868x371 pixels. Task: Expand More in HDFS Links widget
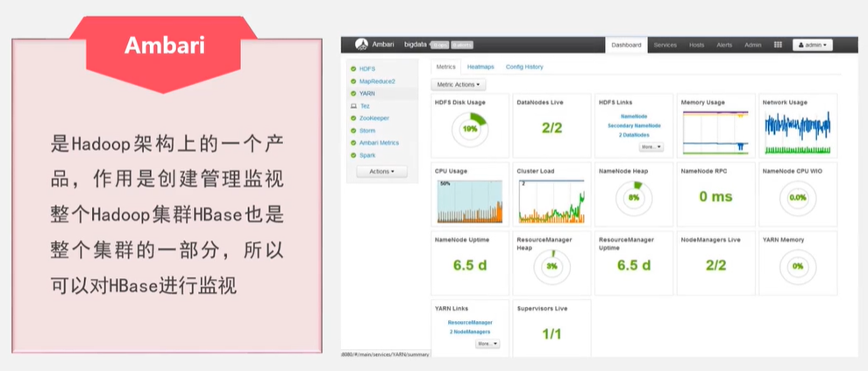(651, 147)
